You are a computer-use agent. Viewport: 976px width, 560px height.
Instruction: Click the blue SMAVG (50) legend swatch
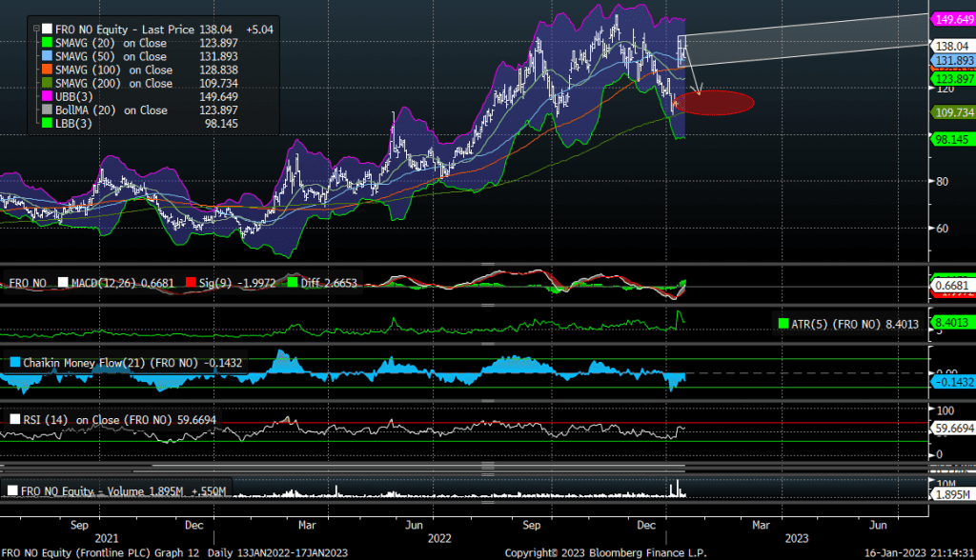pyautogui.click(x=47, y=56)
